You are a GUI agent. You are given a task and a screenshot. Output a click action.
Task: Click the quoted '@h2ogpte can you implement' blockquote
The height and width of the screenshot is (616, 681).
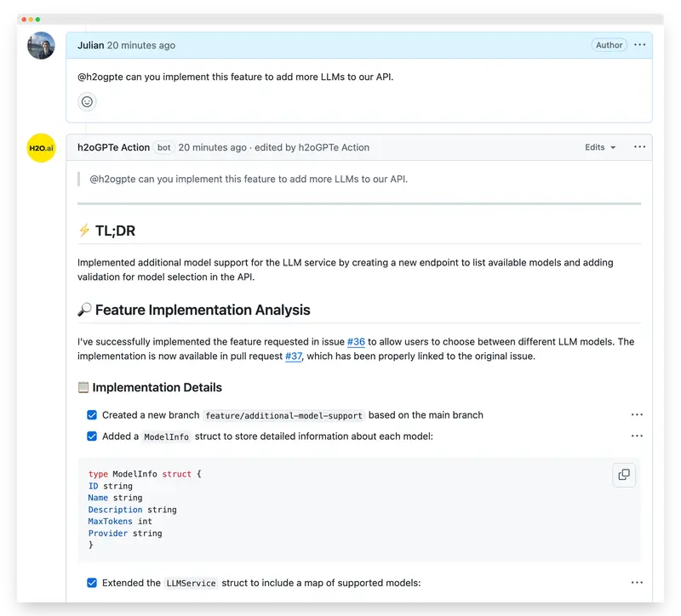(x=249, y=179)
